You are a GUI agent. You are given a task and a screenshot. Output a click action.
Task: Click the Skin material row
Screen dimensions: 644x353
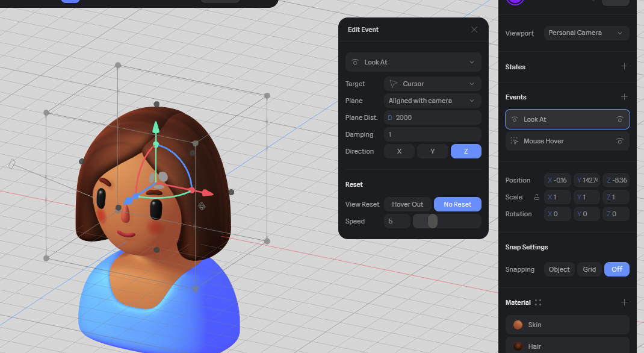pos(567,325)
